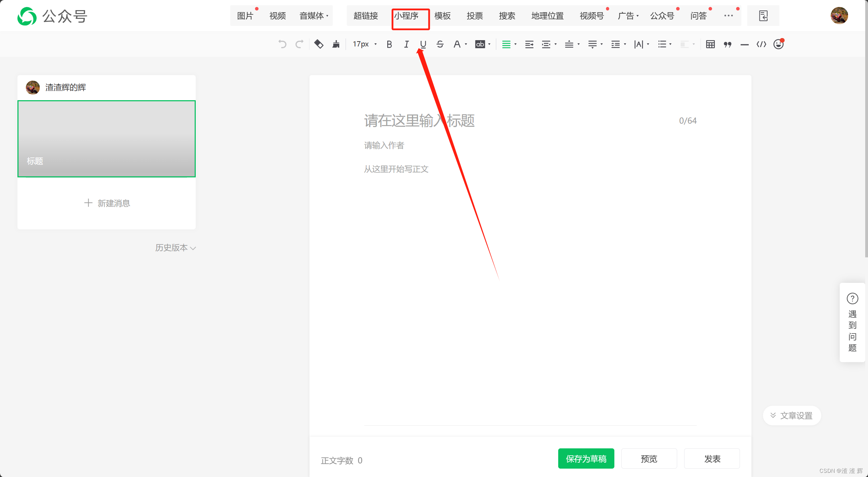Insert a horizontal divider line
This screenshot has width=868, height=477.
click(x=744, y=44)
